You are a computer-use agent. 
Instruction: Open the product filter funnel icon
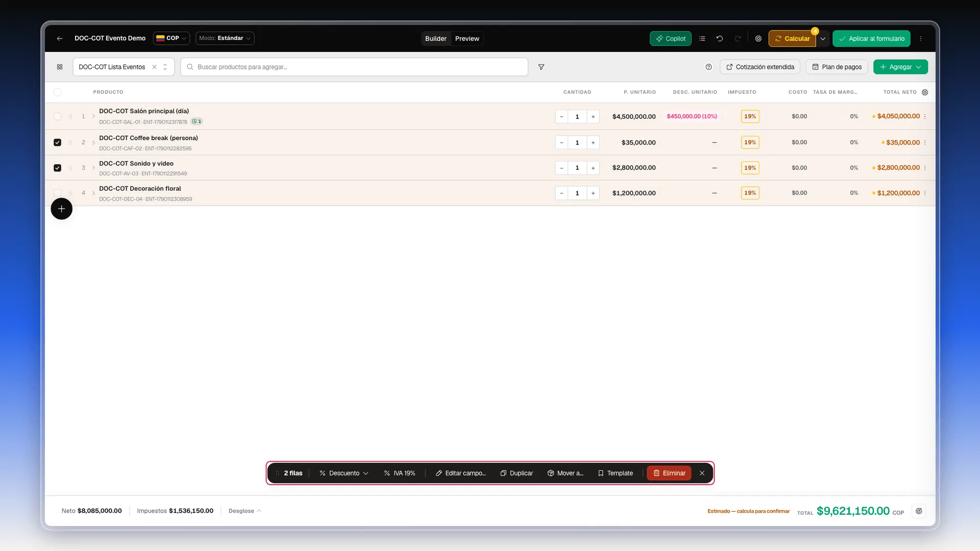click(x=541, y=67)
